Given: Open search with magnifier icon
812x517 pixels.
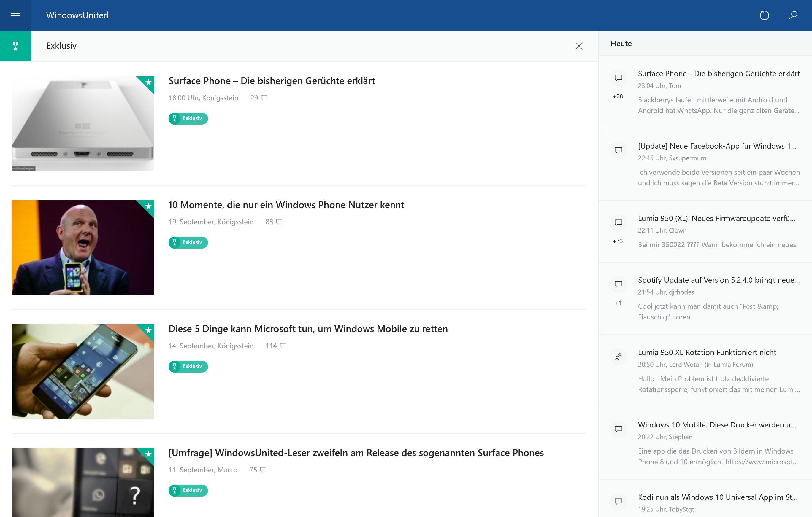Looking at the screenshot, I should tap(793, 15).
